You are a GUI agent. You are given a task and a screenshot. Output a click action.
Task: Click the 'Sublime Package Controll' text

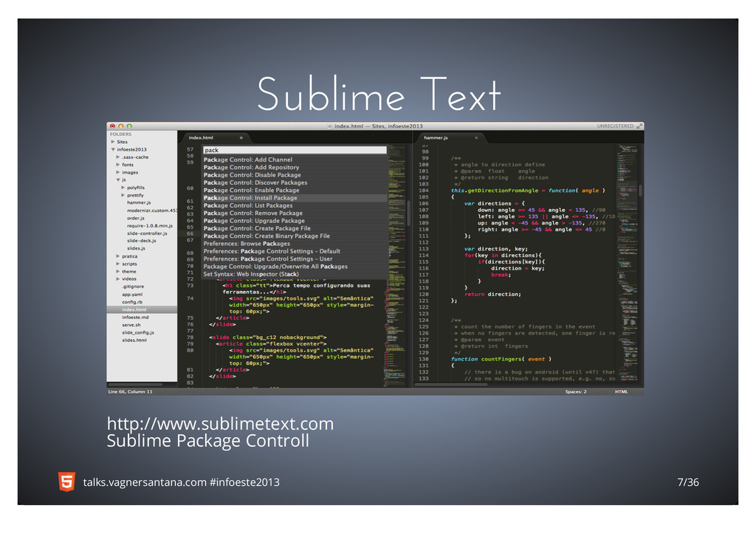(207, 441)
